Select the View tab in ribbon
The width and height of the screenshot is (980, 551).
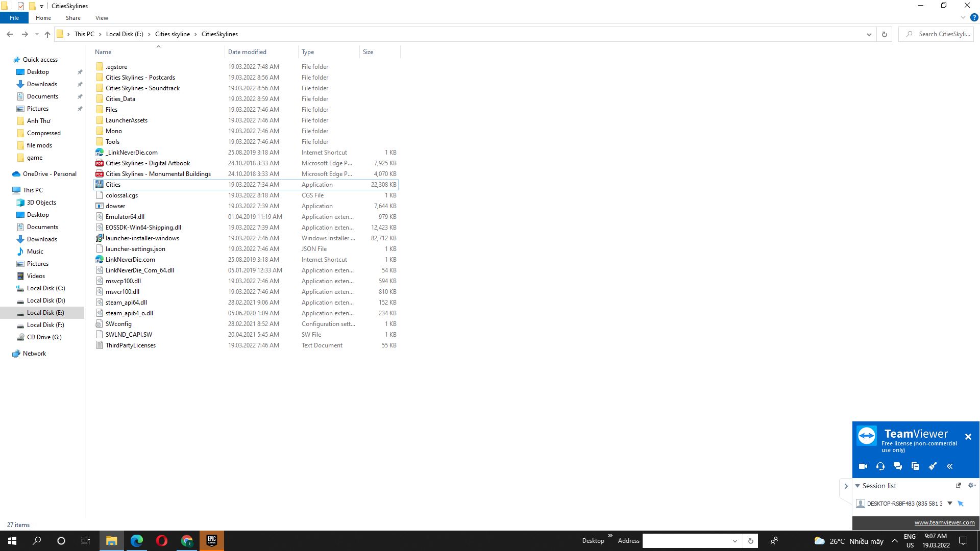pos(102,18)
